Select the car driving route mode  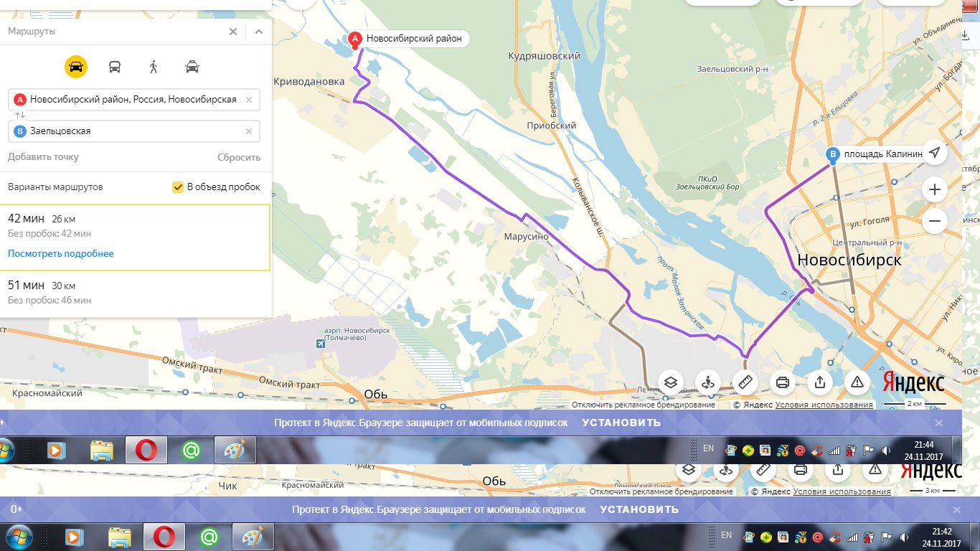(76, 67)
